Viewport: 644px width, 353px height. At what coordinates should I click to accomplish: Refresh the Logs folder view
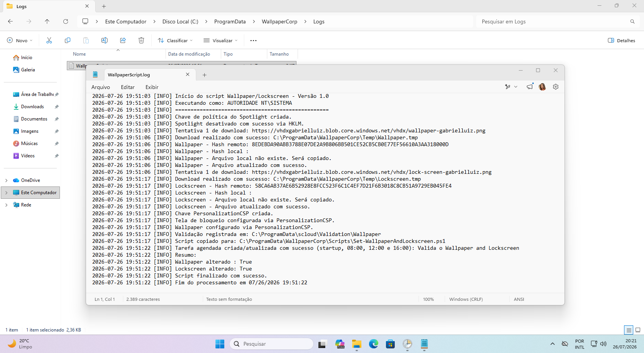click(x=66, y=21)
